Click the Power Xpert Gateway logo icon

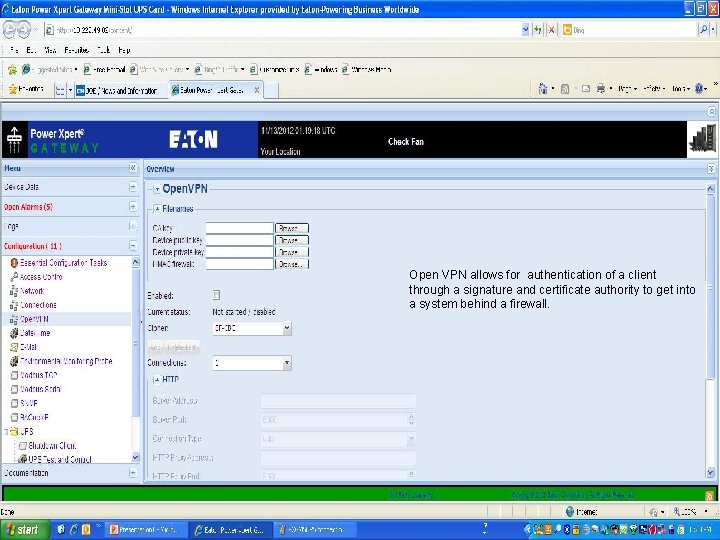click(x=15, y=140)
